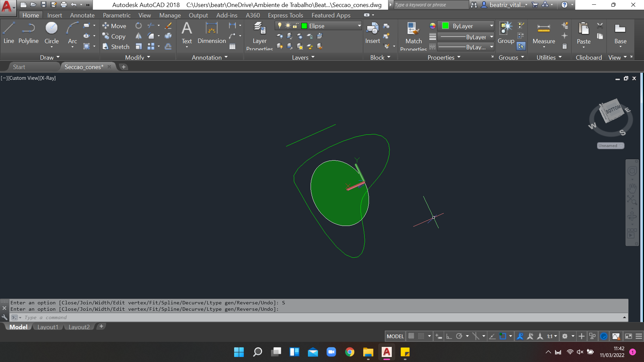Screen dimensions: 644x362
Task: Click [X-Ray] visual style control
Action: [x=48, y=78]
